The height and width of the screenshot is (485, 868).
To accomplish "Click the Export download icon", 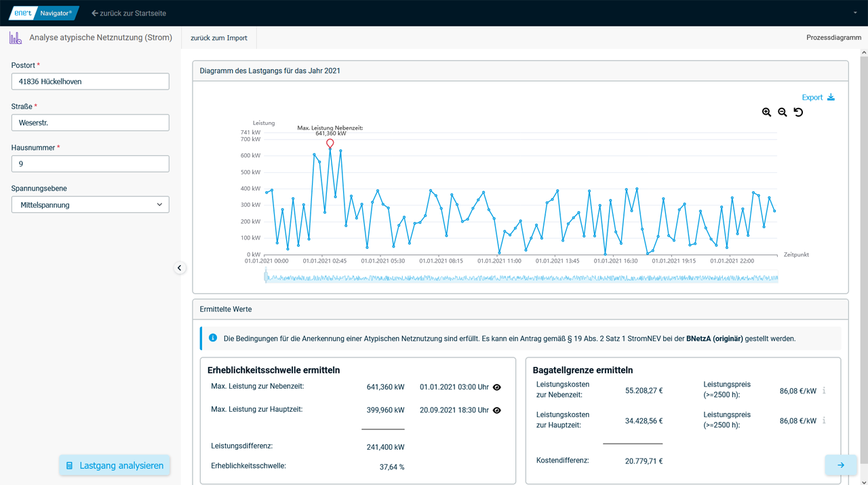I will click(831, 98).
